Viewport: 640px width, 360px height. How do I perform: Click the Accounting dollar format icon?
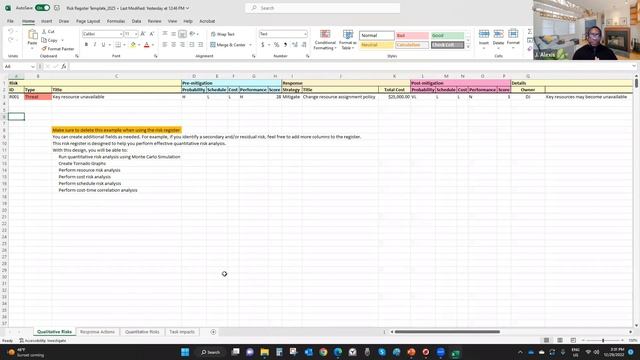pos(263,44)
